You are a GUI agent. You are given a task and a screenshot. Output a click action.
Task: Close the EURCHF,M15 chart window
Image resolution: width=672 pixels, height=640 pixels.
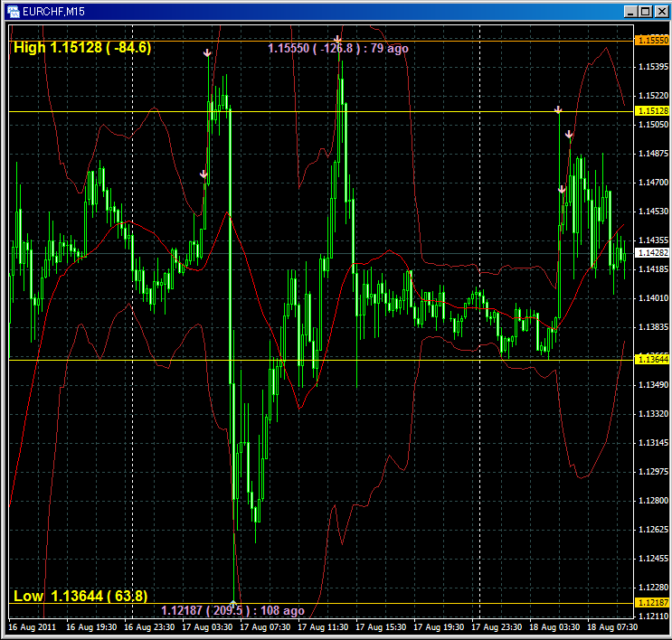pos(659,11)
